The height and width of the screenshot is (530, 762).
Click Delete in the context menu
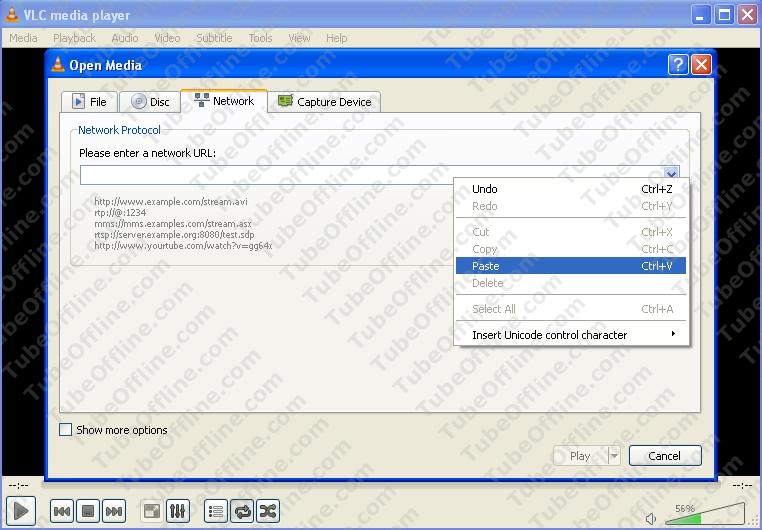571,283
